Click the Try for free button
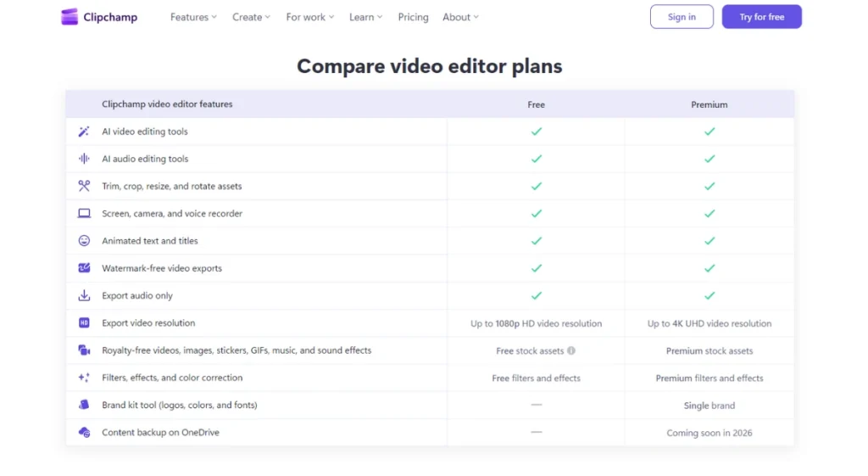Screen dimensions: 868x476 (x=762, y=17)
